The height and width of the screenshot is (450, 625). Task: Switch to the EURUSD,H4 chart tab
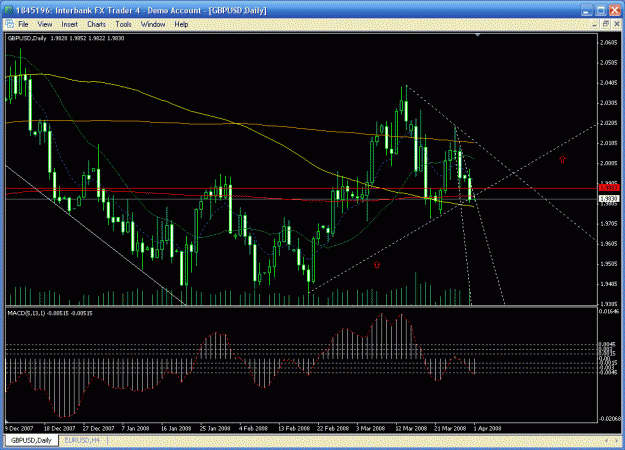(x=82, y=440)
